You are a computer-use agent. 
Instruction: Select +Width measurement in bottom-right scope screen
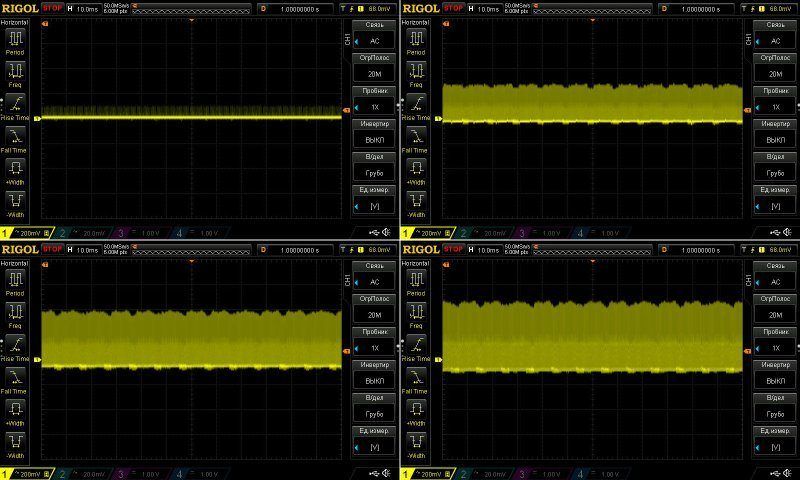[x=417, y=411]
